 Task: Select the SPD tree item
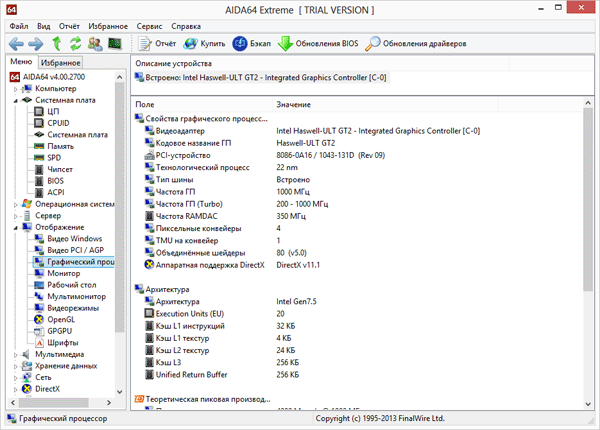(48, 158)
